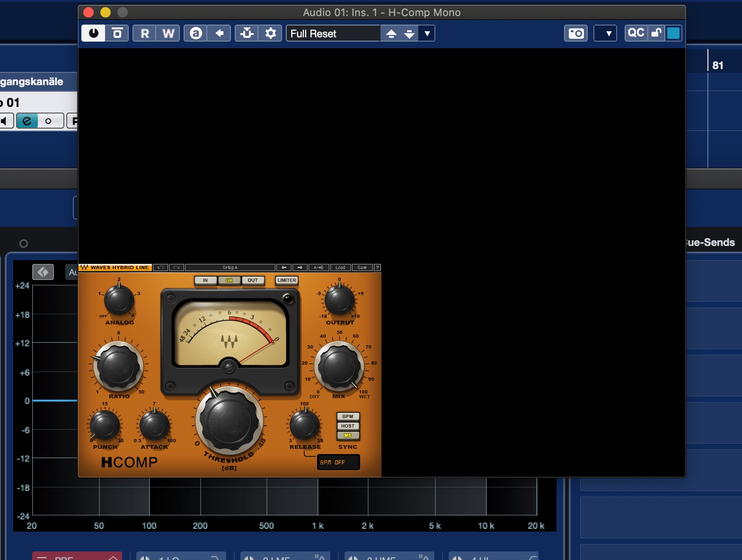Open the Setup A preset menu
742x560 pixels.
click(x=230, y=268)
